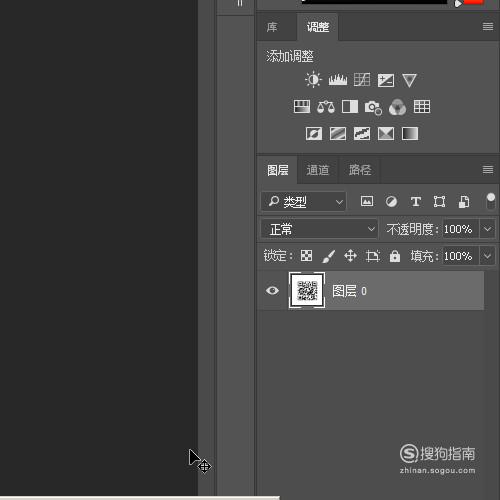The height and width of the screenshot is (500, 500).
Task: Click the 填充 label
Action: pyautogui.click(x=424, y=256)
